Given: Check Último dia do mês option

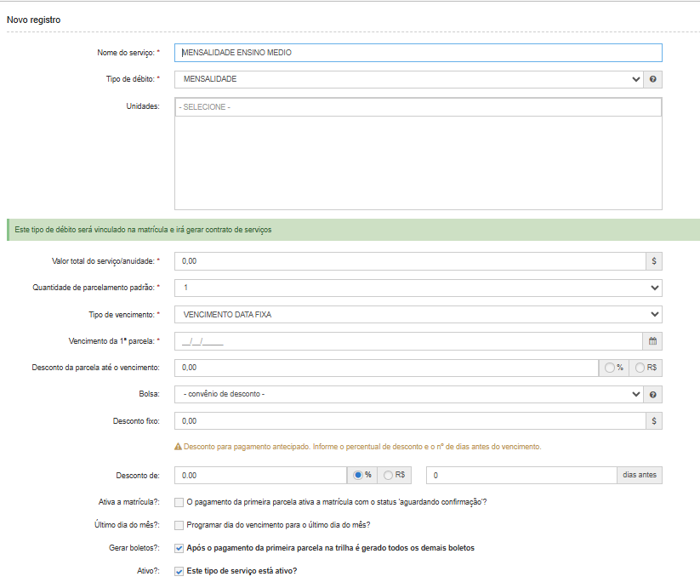Looking at the screenshot, I should click(179, 525).
